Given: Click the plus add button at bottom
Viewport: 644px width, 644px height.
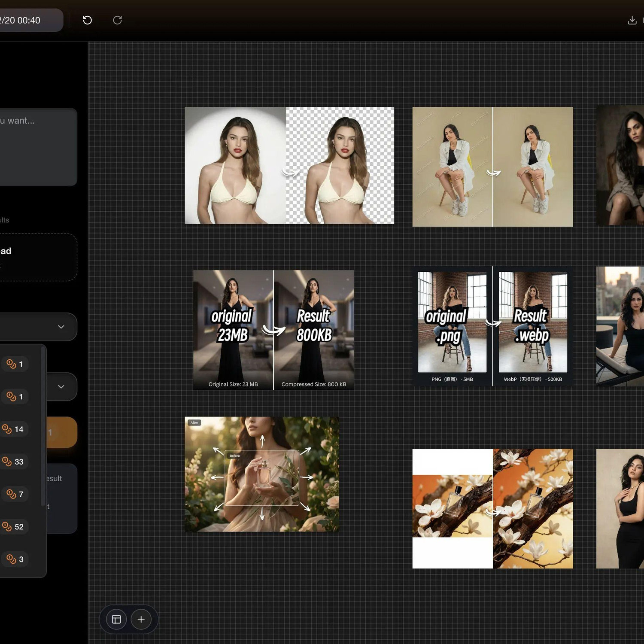Looking at the screenshot, I should pos(141,619).
